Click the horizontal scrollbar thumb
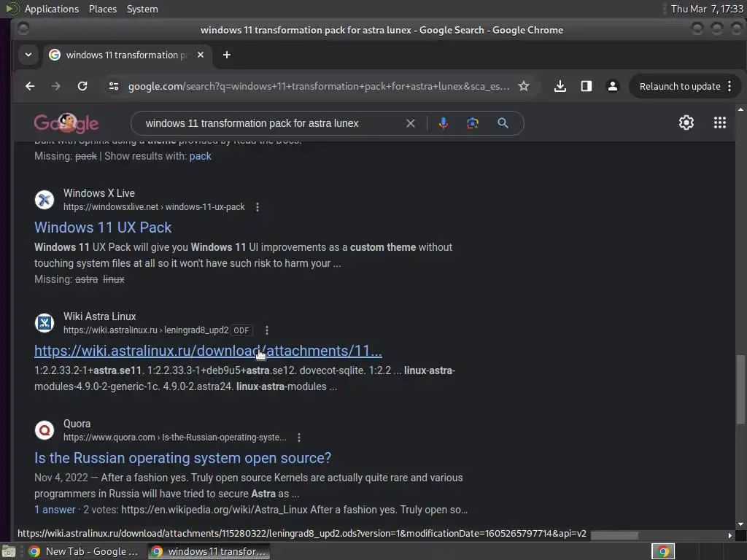Image resolution: width=747 pixels, height=560 pixels. pos(614,535)
